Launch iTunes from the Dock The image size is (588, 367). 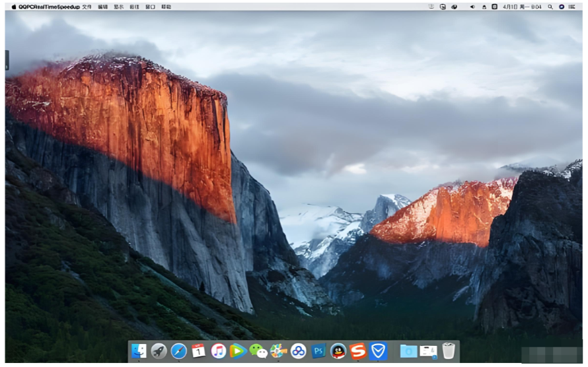tap(219, 351)
